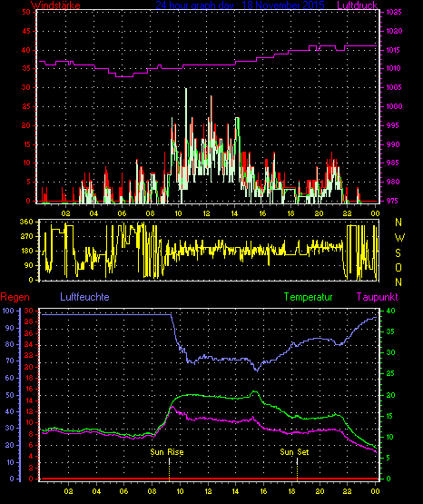
Task: Click the 40 temperature axis value
Action: [390, 311]
